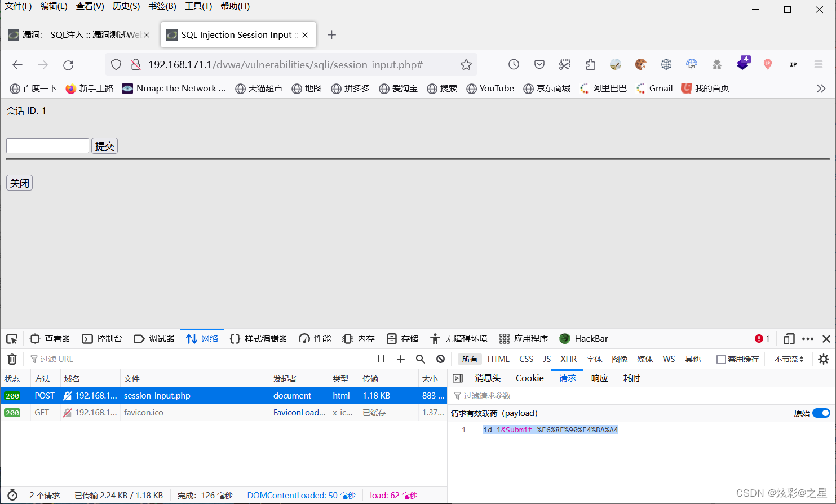Viewport: 836px width, 504px height.
Task: Bookmark this page with the star icon
Action: 466,65
